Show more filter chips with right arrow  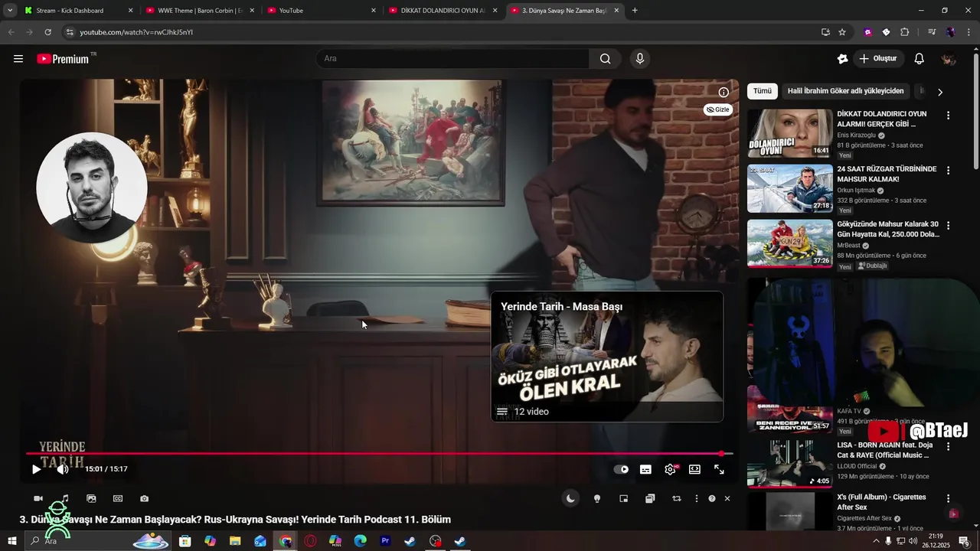point(940,92)
